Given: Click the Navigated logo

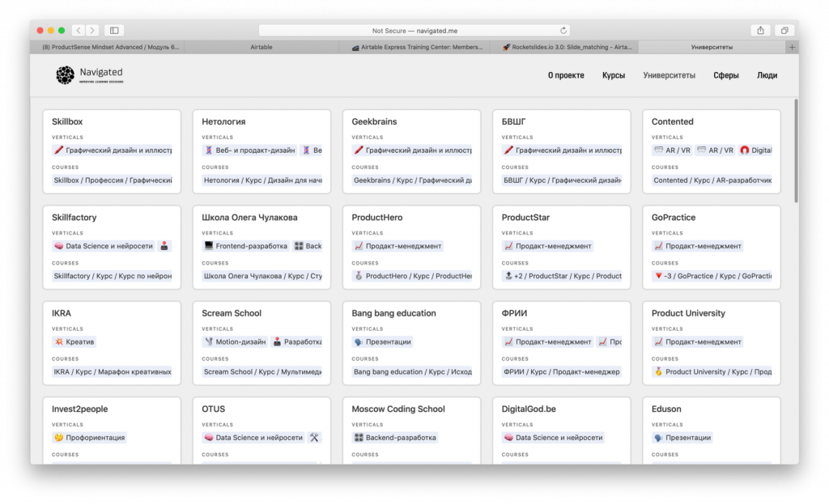Looking at the screenshot, I should pyautogui.click(x=89, y=75).
